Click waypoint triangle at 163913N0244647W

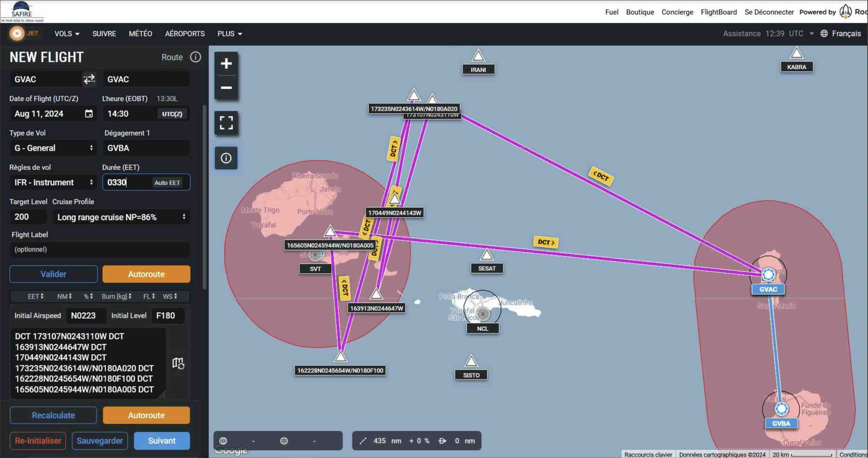376,294
